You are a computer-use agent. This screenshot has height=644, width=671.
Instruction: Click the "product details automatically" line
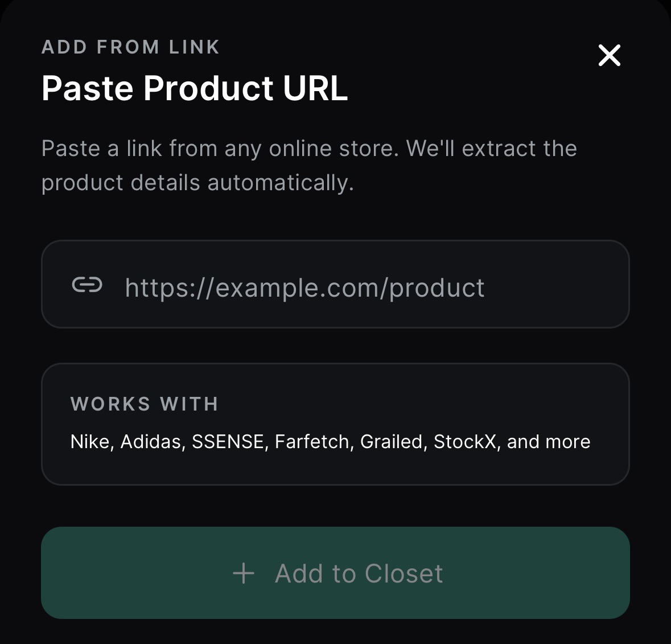pyautogui.click(x=197, y=183)
